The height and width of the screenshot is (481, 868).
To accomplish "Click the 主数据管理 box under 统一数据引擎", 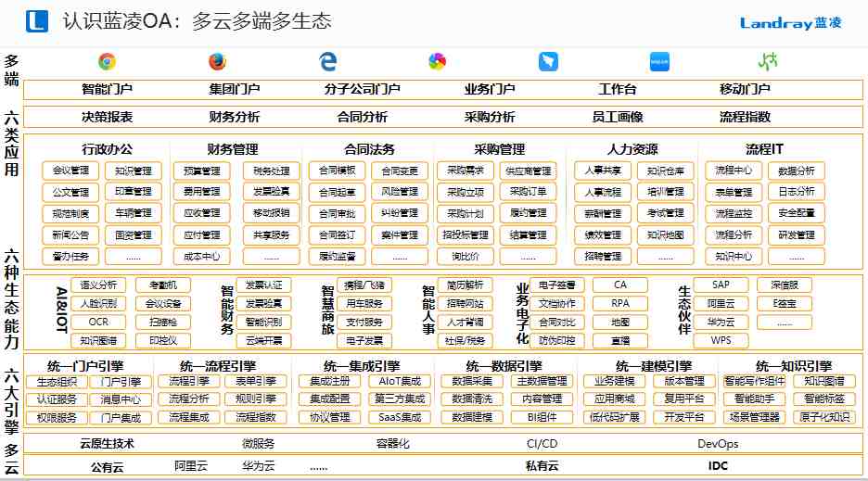I will pyautogui.click(x=542, y=381).
